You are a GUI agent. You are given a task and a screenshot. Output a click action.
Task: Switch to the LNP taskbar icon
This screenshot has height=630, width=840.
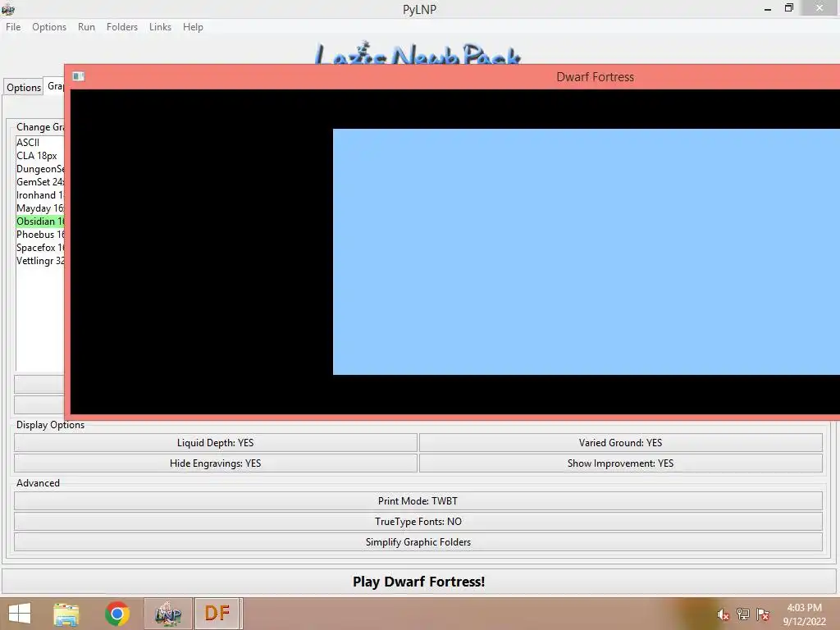pyautogui.click(x=167, y=614)
